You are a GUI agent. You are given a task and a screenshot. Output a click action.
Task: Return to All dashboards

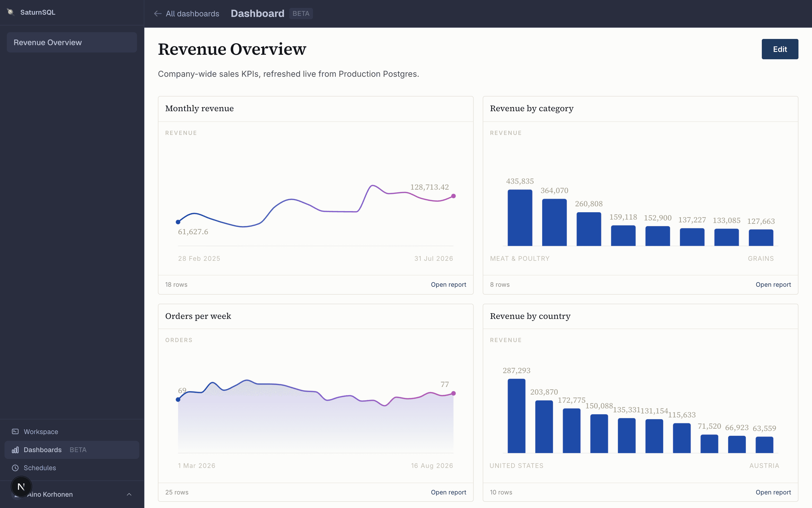[187, 14]
